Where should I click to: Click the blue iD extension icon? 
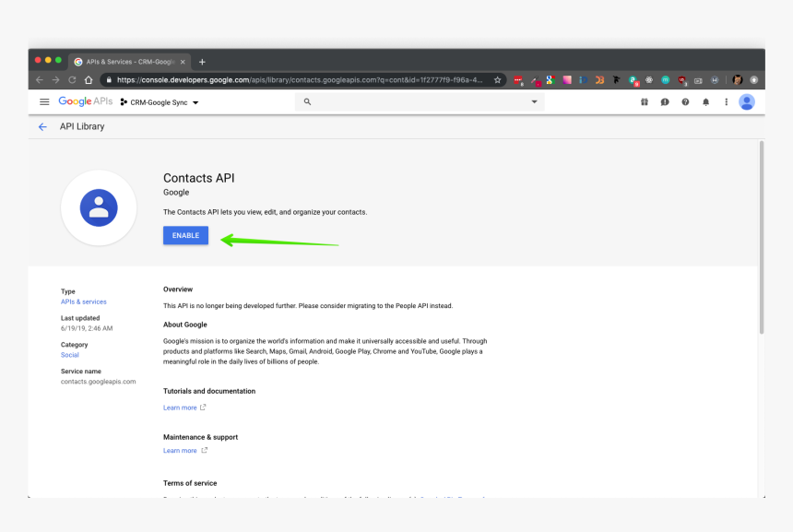pos(583,80)
